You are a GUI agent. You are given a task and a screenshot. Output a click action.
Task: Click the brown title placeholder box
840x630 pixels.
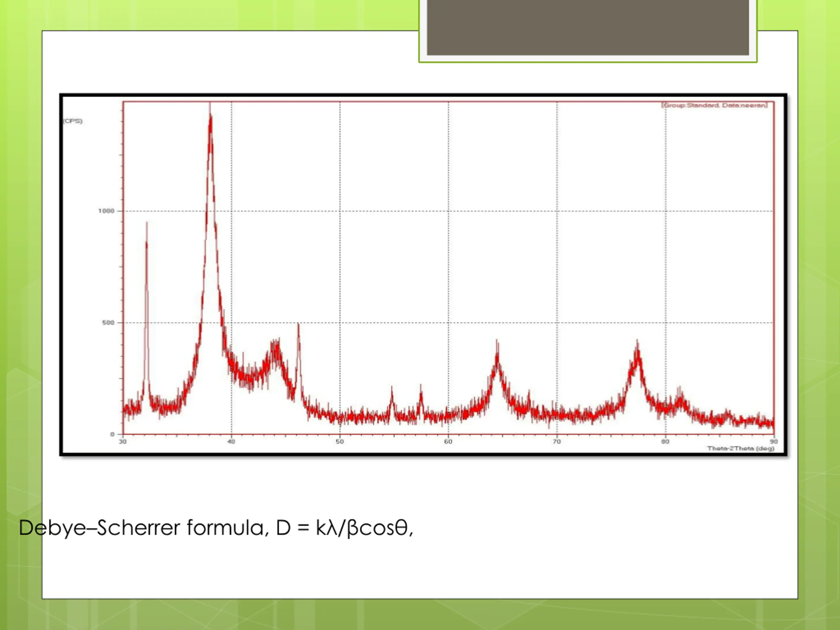(x=588, y=27)
